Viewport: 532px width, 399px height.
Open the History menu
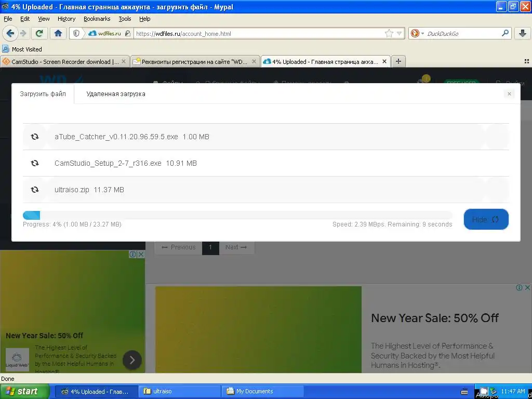pyautogui.click(x=66, y=19)
